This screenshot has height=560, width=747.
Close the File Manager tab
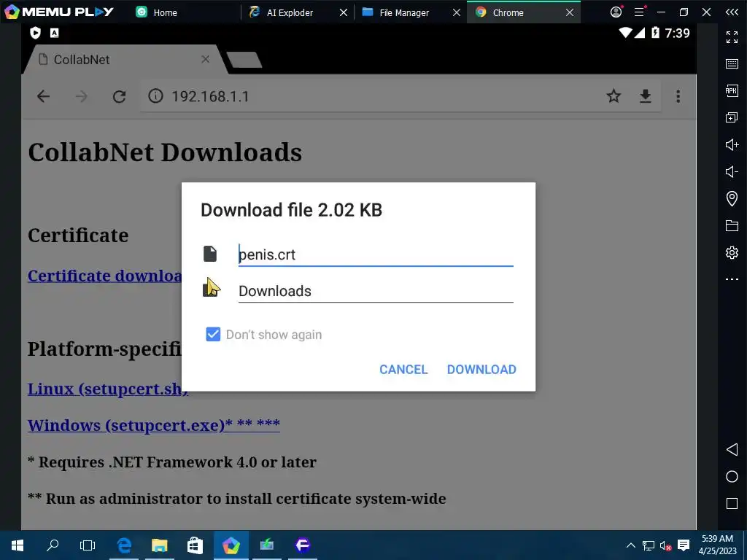[x=457, y=12]
